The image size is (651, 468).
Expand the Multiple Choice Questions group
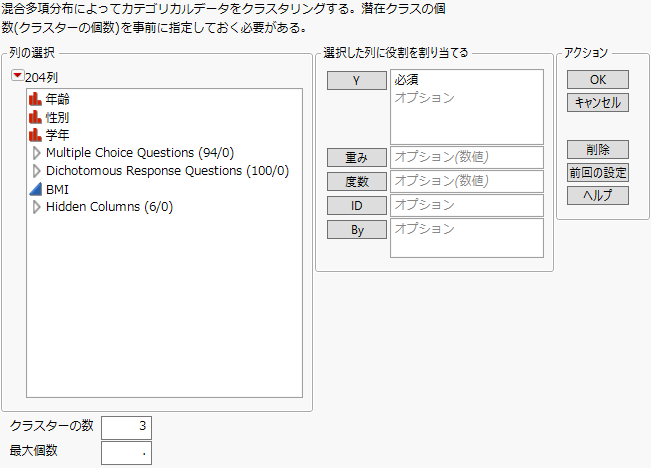tap(38, 153)
